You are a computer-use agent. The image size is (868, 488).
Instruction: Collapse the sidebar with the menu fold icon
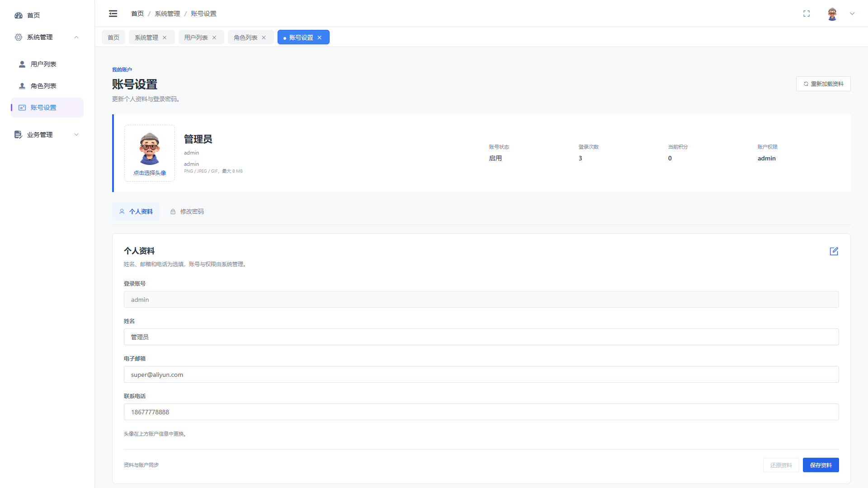[113, 14]
